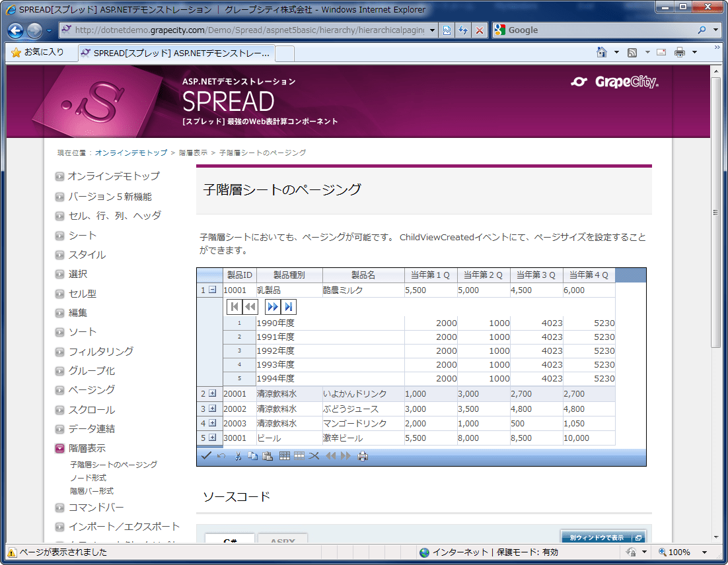
Task: Click the last-page pager button in the child sheet
Action: coord(289,306)
